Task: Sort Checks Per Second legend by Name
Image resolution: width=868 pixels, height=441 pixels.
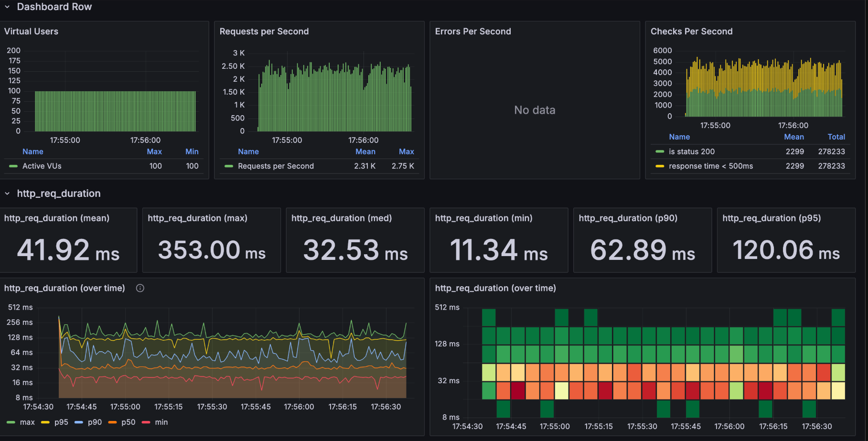Action: pos(679,137)
